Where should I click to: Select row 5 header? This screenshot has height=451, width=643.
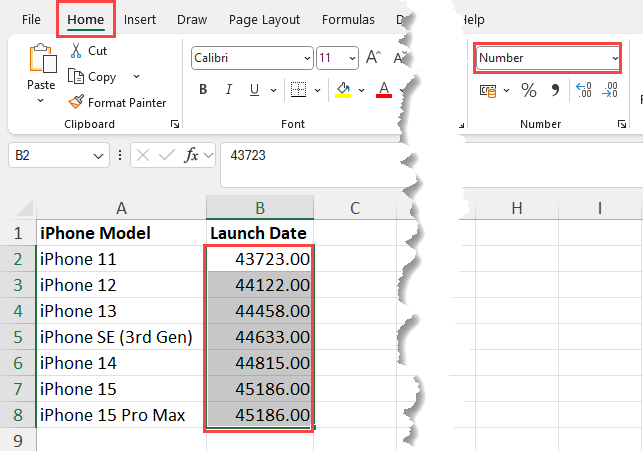coord(18,337)
